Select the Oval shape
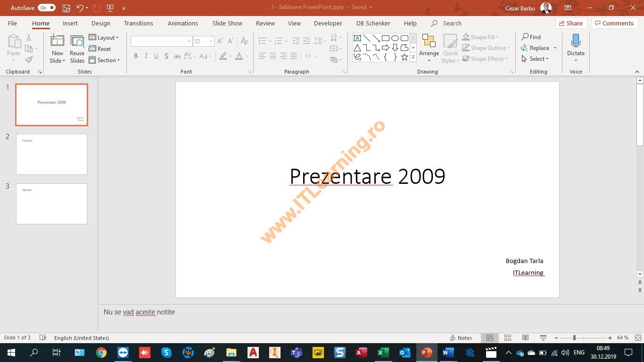 pos(395,38)
